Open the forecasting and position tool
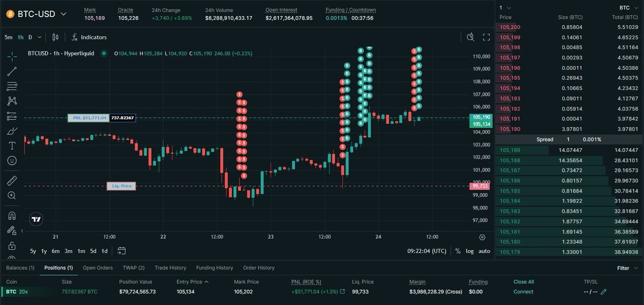The width and height of the screenshot is (644, 305). coord(12,116)
